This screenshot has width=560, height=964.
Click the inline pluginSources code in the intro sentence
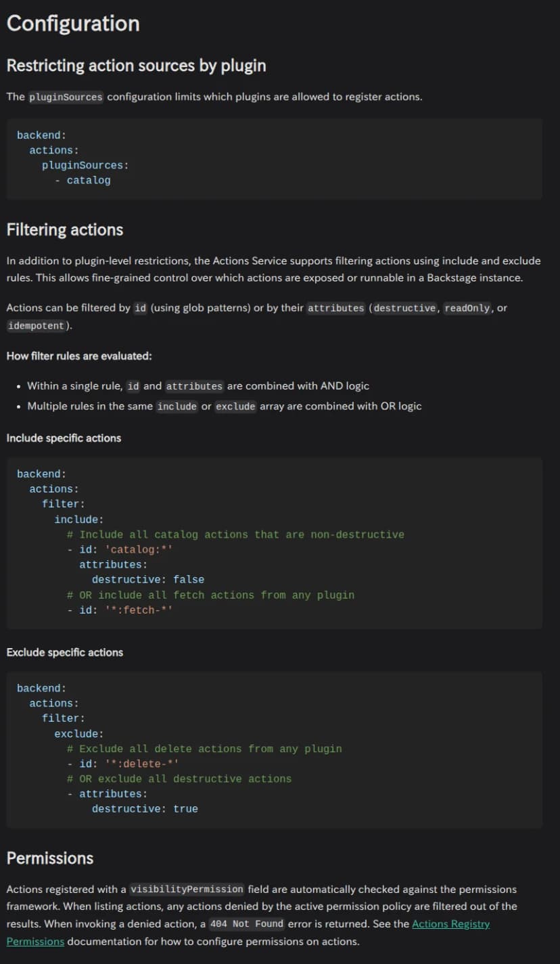click(66, 97)
